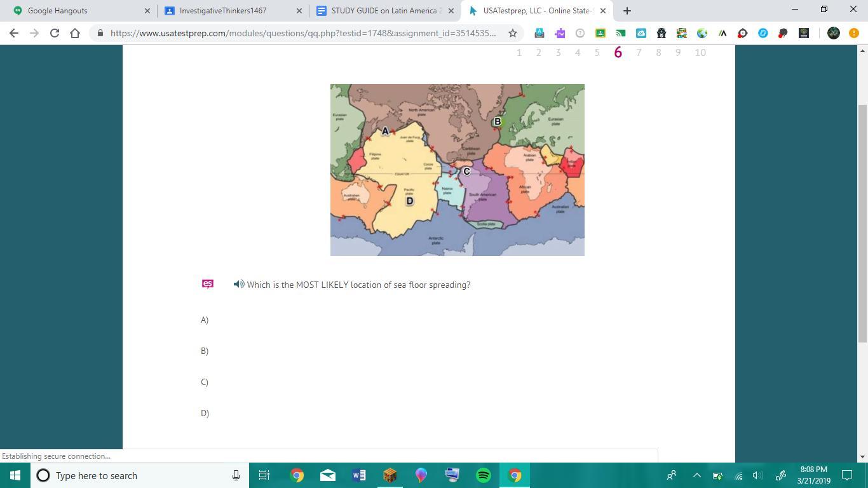Launch Word from the taskbar
The height and width of the screenshot is (488, 868).
[358, 475]
